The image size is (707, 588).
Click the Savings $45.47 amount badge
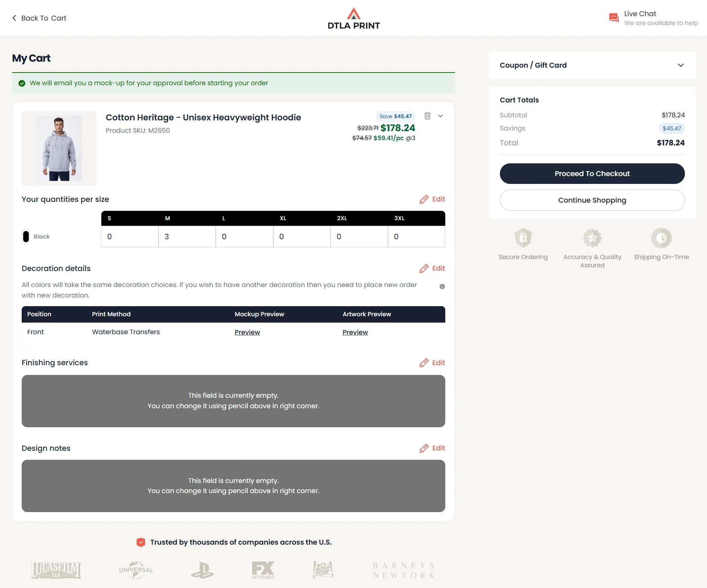[671, 128]
